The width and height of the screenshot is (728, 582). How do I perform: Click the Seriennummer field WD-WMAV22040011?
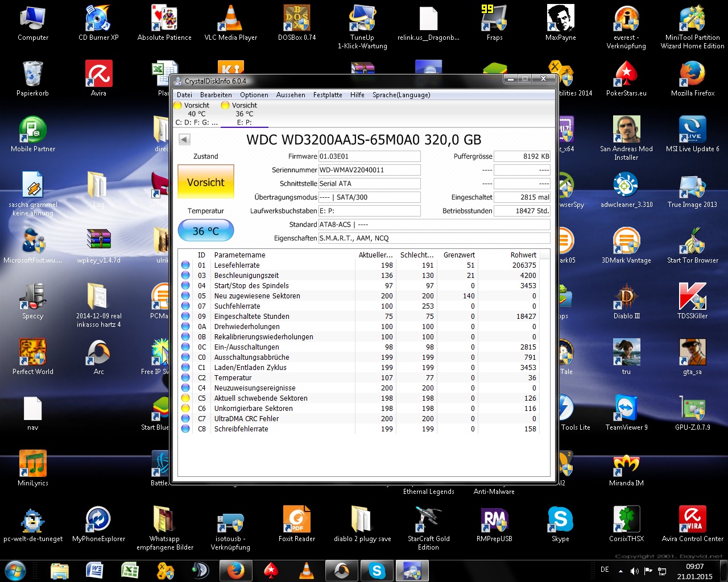click(x=369, y=170)
